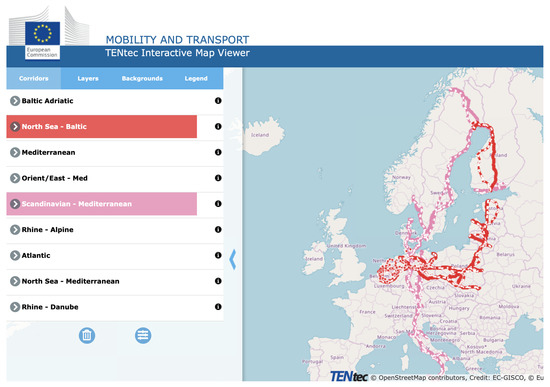The height and width of the screenshot is (387, 550).
Task: Click the Belarus label on map
Action: coord(505,254)
